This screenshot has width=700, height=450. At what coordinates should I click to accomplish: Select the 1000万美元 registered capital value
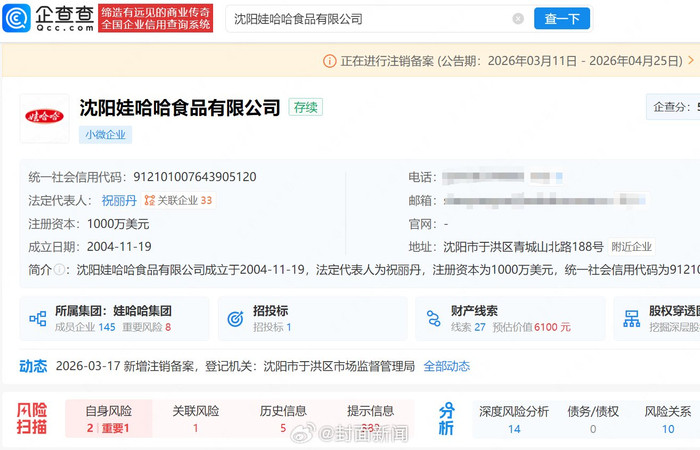[x=118, y=224]
